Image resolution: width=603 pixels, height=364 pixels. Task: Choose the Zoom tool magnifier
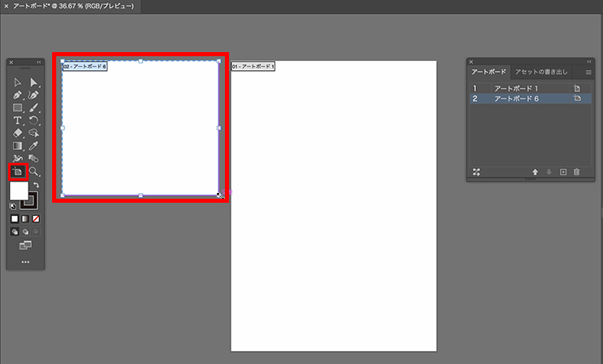click(x=34, y=172)
